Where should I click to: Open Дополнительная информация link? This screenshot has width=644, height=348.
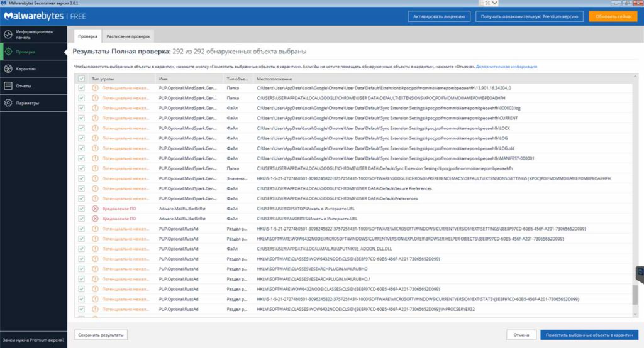click(x=506, y=67)
